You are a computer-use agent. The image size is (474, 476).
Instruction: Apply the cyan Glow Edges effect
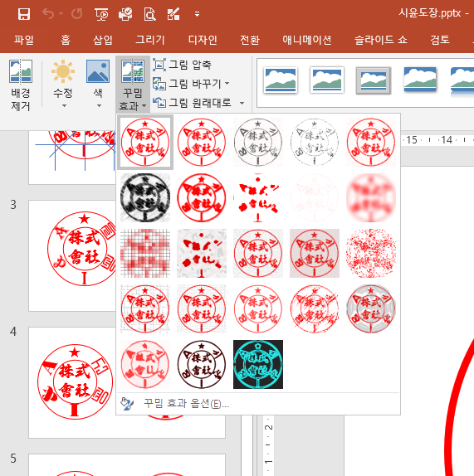(x=258, y=364)
